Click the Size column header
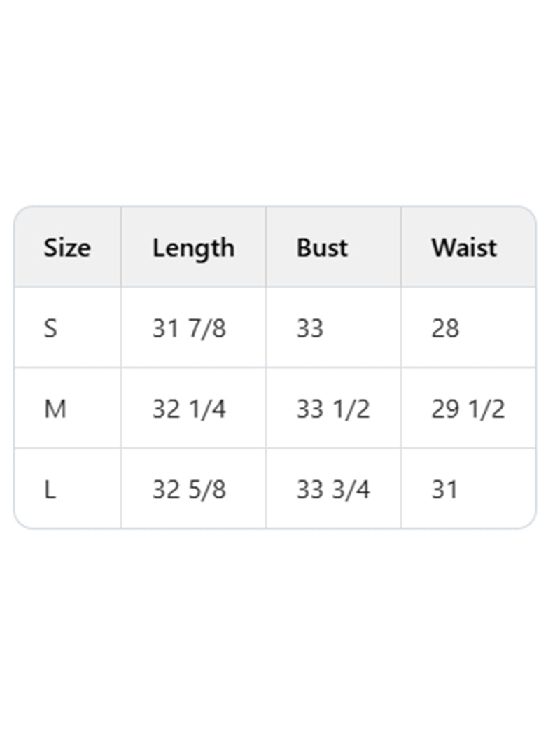The image size is (560, 735). pos(67,248)
